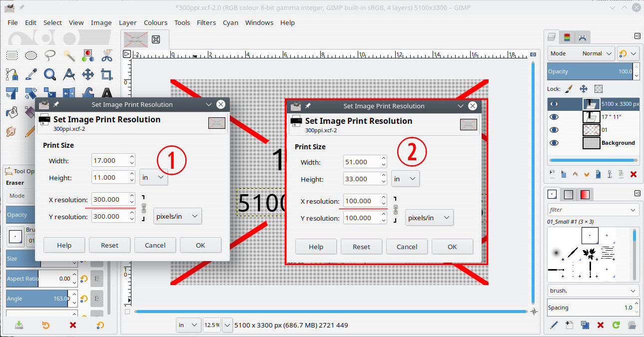
Task: Click the X resolution field showing 300.000
Action: coord(110,199)
